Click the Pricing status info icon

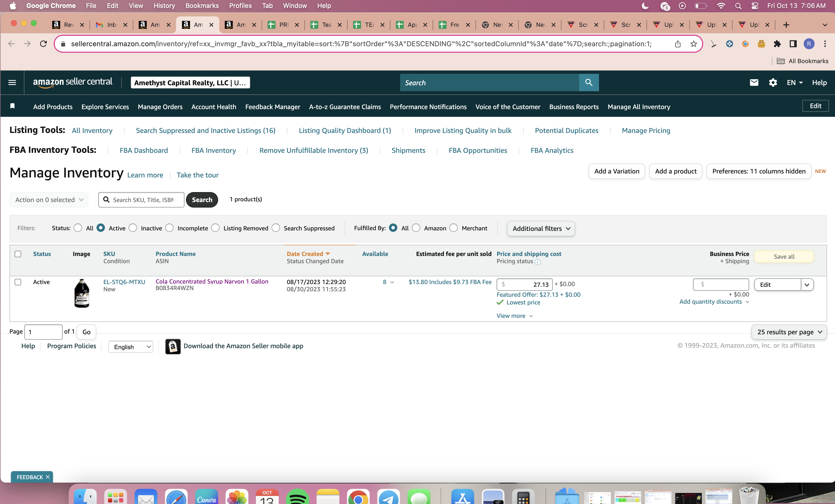(x=537, y=262)
